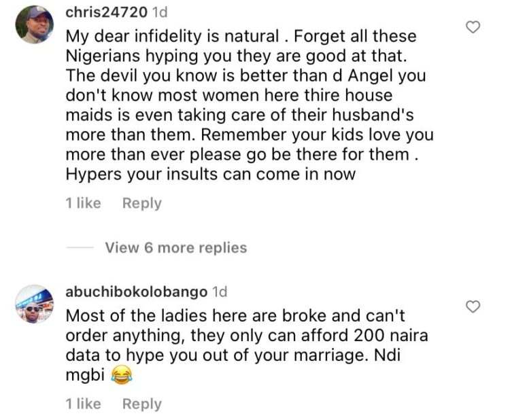Viewport: 510px width, 420px height.
Task: Reply to abuchibokolobango's comment
Action: pos(141,404)
